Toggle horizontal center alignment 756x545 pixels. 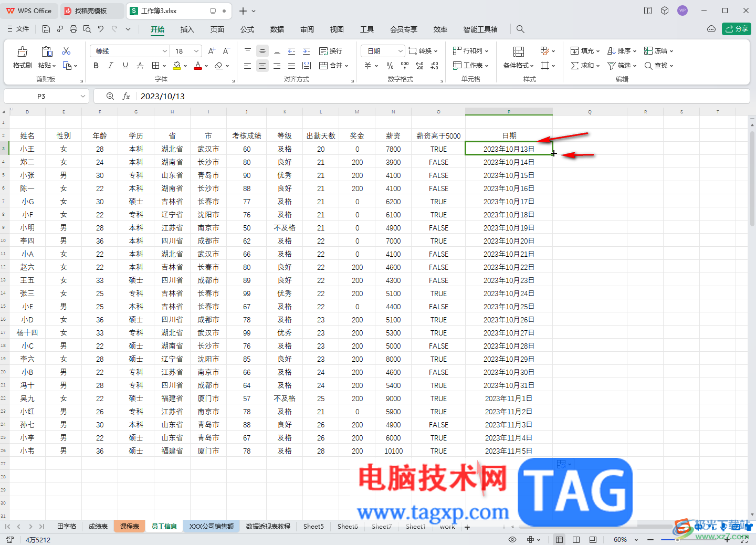pyautogui.click(x=262, y=66)
